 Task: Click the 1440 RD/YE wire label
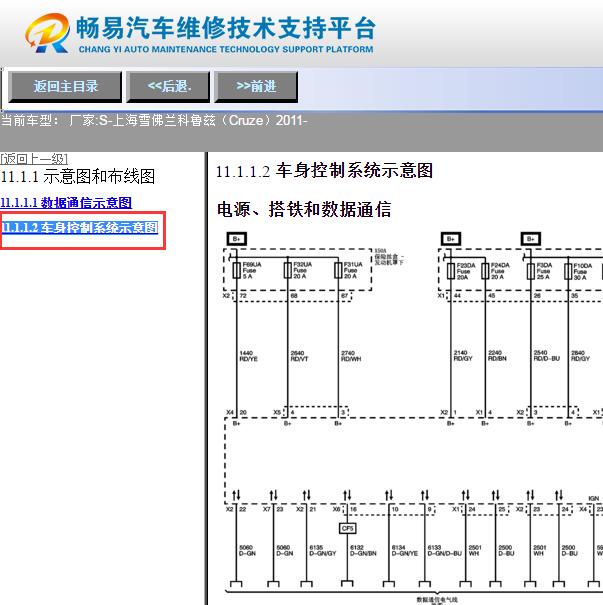tap(248, 356)
